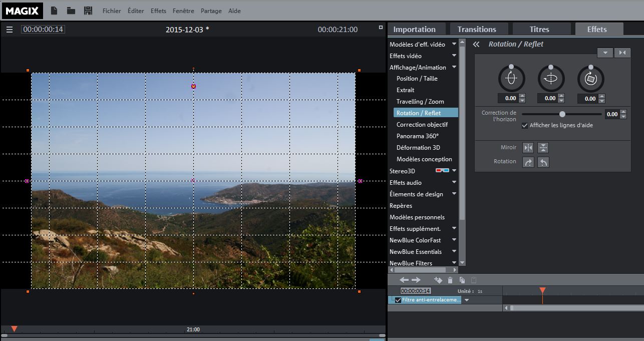
Task: Click the vertical mirror flip icon
Action: 543,148
